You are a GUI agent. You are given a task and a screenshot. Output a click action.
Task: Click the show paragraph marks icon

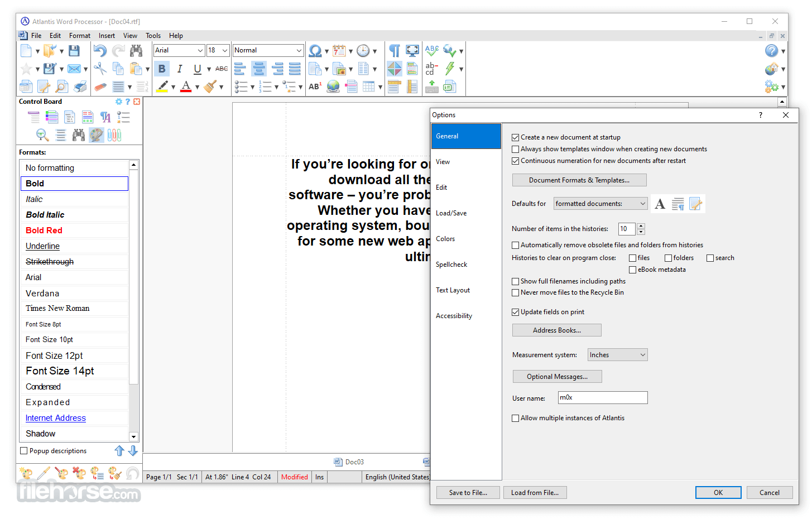395,51
